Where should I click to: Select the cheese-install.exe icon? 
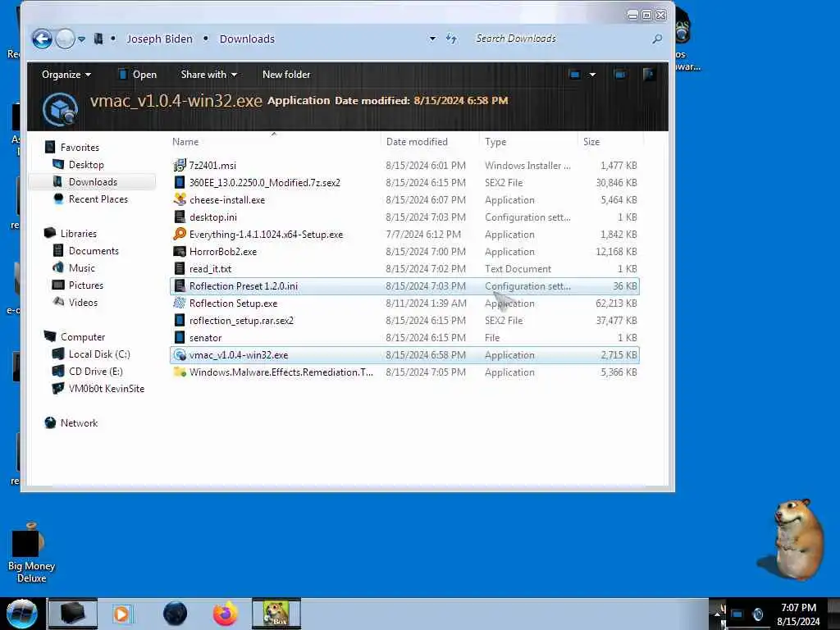[180, 199]
